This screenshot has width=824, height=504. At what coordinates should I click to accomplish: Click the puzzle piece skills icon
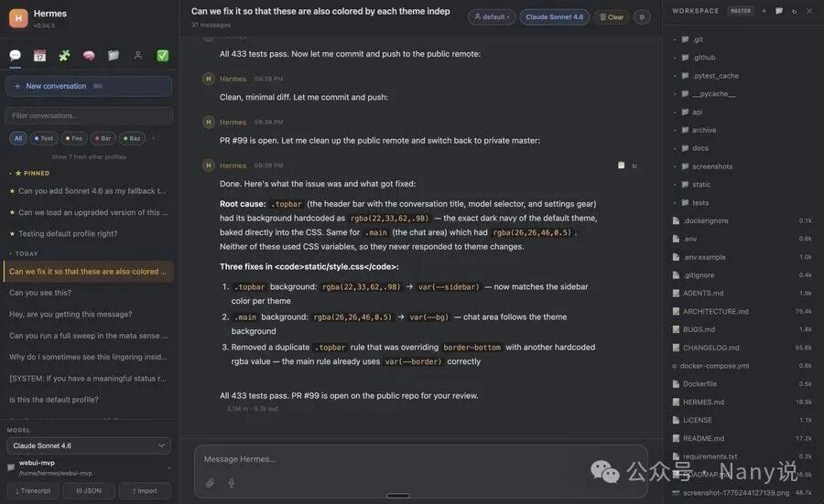pyautogui.click(x=64, y=56)
